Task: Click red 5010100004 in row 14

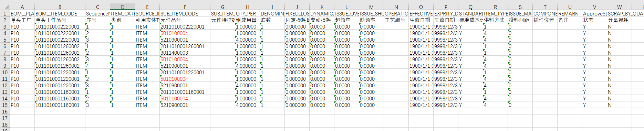Action: (x=185, y=98)
